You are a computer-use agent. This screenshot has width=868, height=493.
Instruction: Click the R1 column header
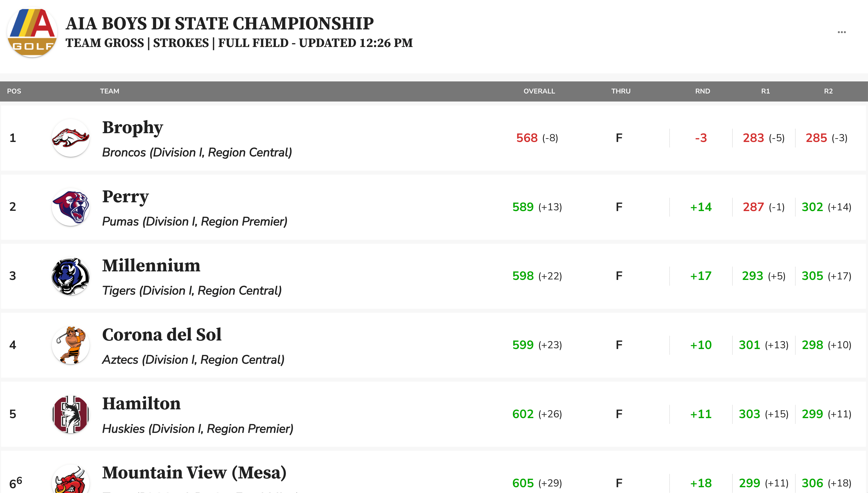(x=765, y=91)
